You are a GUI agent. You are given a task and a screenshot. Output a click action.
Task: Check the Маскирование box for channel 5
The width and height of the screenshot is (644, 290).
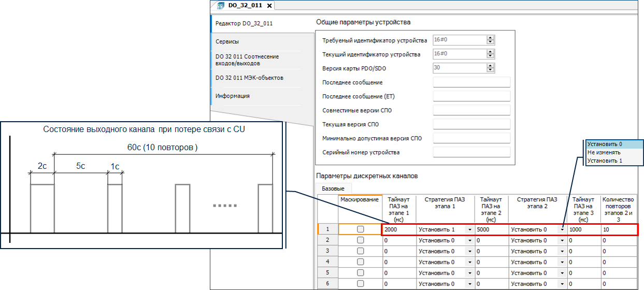[360, 273]
